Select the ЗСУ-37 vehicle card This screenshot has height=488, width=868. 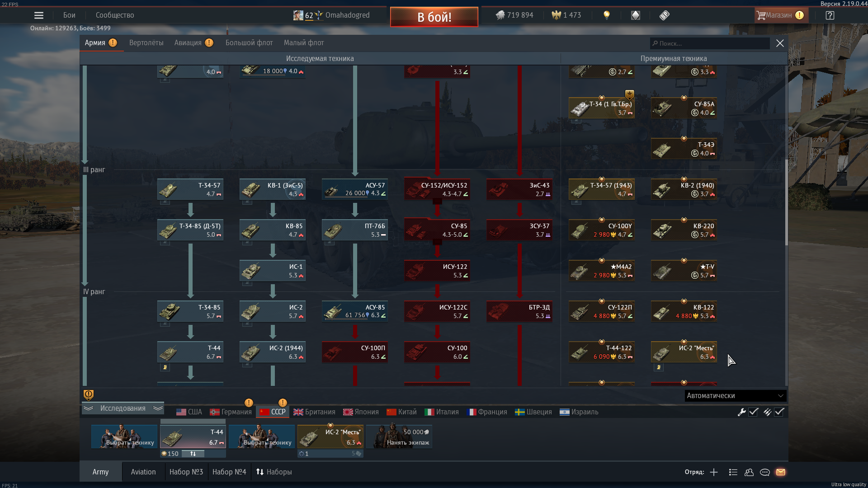tap(519, 230)
